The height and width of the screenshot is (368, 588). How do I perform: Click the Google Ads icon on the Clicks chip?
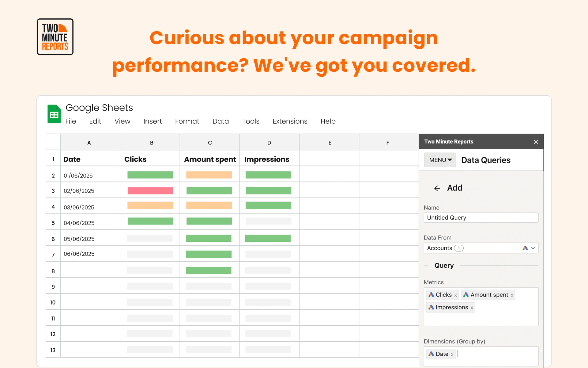(x=432, y=295)
